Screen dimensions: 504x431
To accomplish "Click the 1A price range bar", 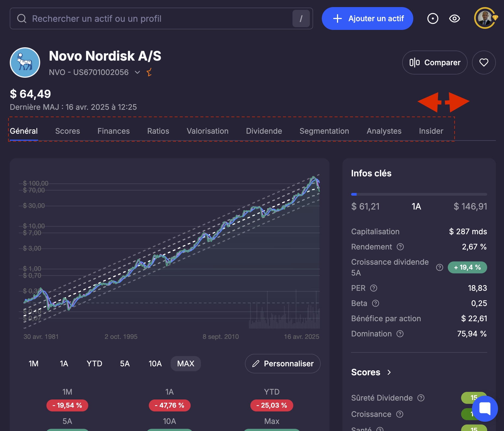I will pos(419,194).
